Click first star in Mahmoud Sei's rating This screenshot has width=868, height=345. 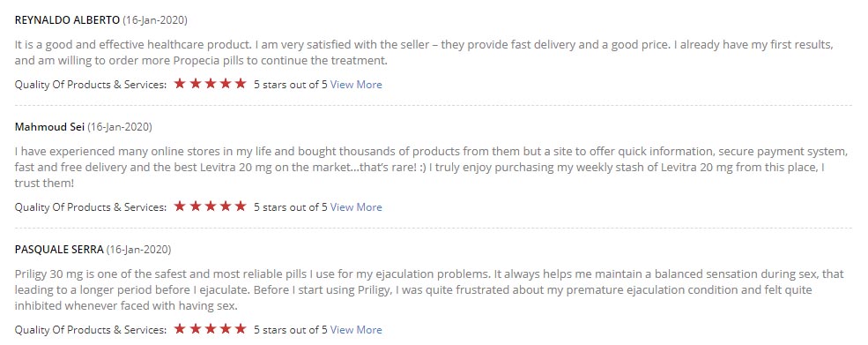(180, 206)
